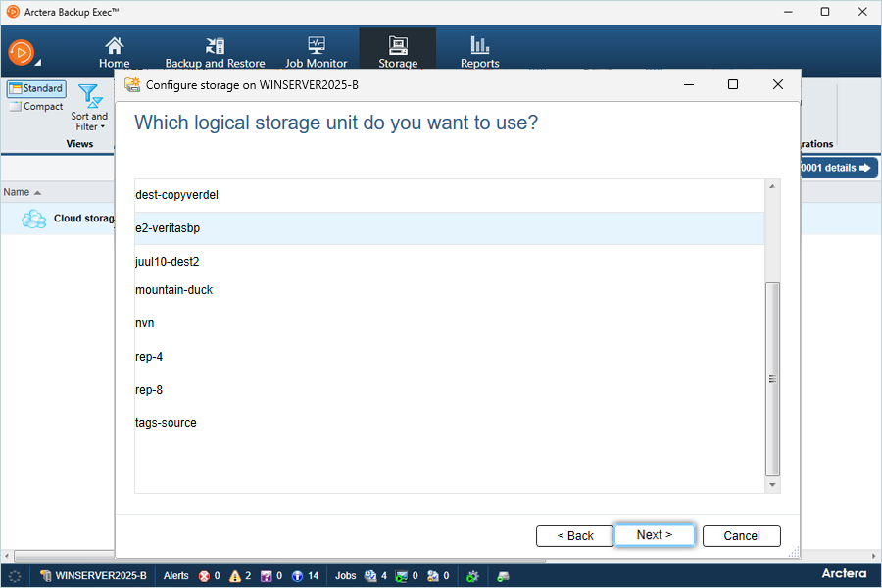
Task: Go back with the Back button
Action: [x=575, y=536]
